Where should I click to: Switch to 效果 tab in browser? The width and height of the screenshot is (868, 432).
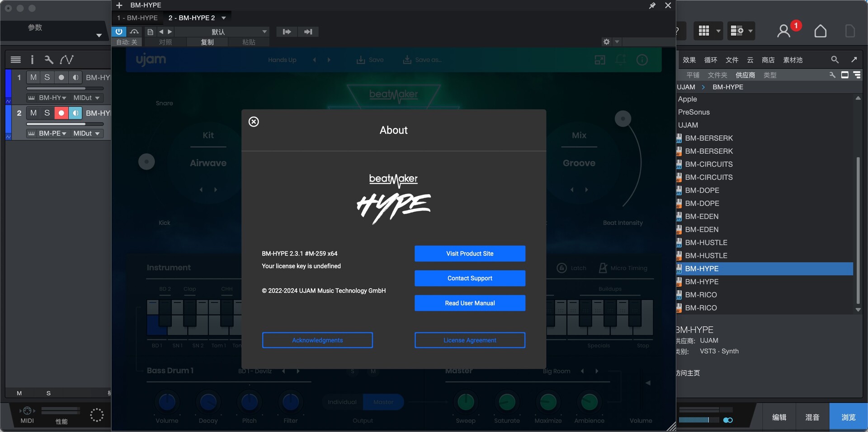tap(689, 60)
